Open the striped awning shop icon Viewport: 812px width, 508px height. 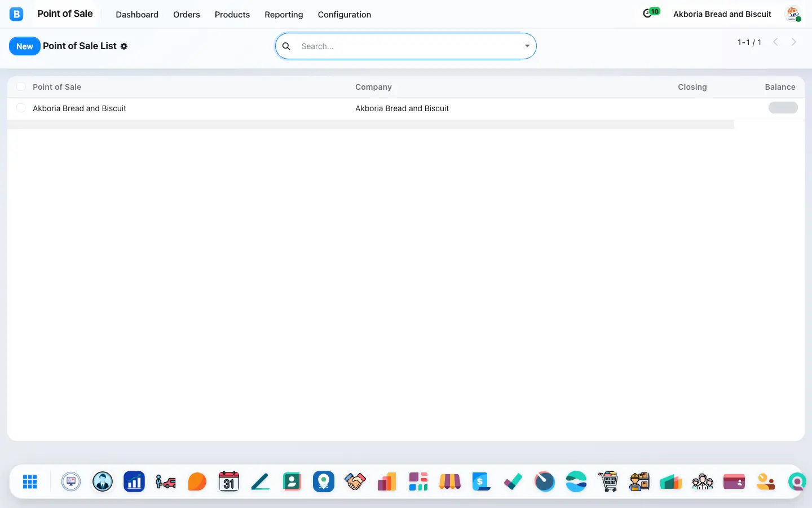[x=450, y=481]
